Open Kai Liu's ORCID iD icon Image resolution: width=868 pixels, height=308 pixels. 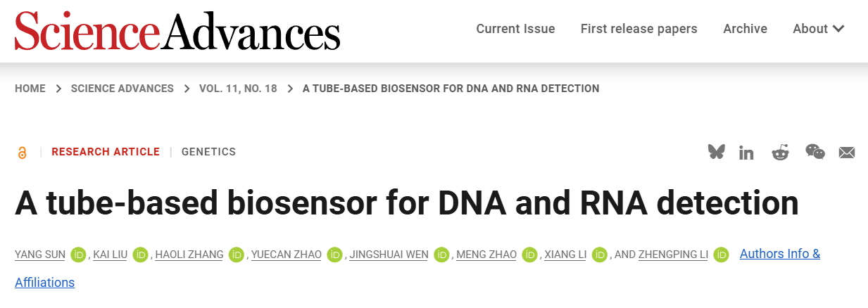point(140,255)
